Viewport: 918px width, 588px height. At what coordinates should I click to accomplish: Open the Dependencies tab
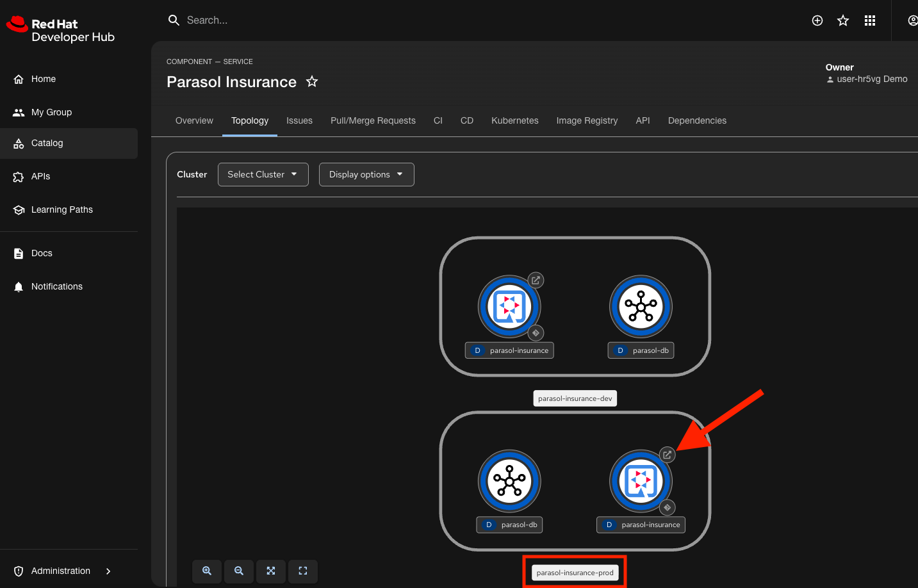tap(697, 120)
